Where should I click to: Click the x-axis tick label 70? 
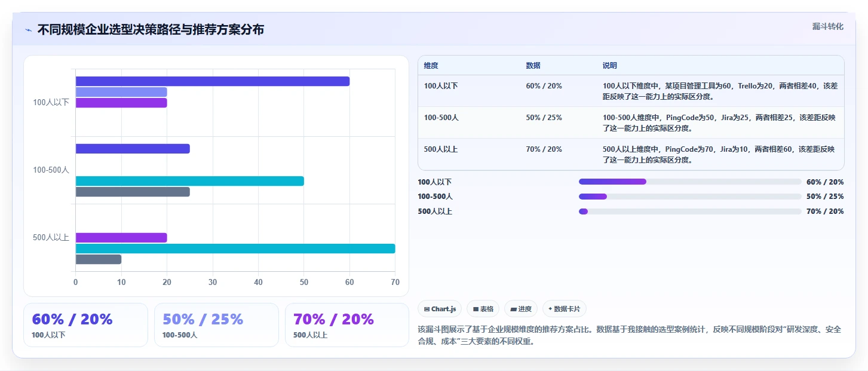point(395,282)
